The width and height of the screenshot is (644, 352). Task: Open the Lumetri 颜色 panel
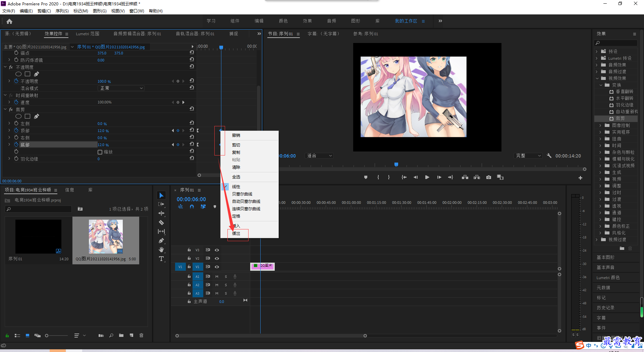tap(608, 277)
